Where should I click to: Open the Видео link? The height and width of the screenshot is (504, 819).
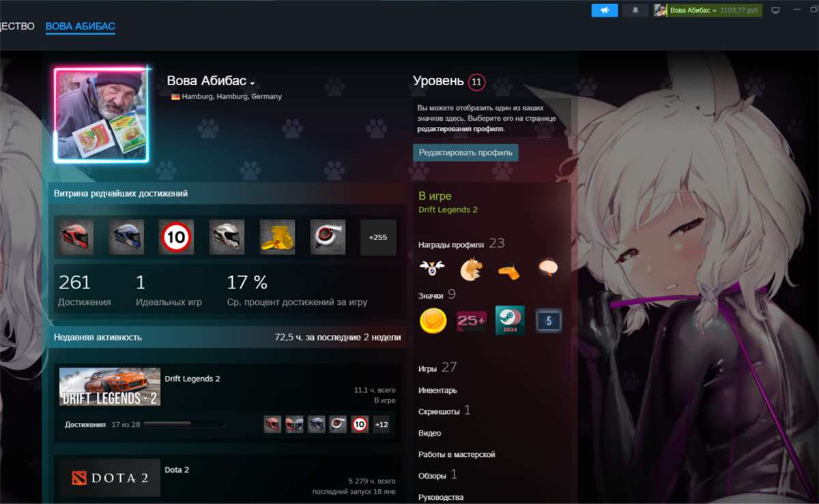(x=429, y=433)
